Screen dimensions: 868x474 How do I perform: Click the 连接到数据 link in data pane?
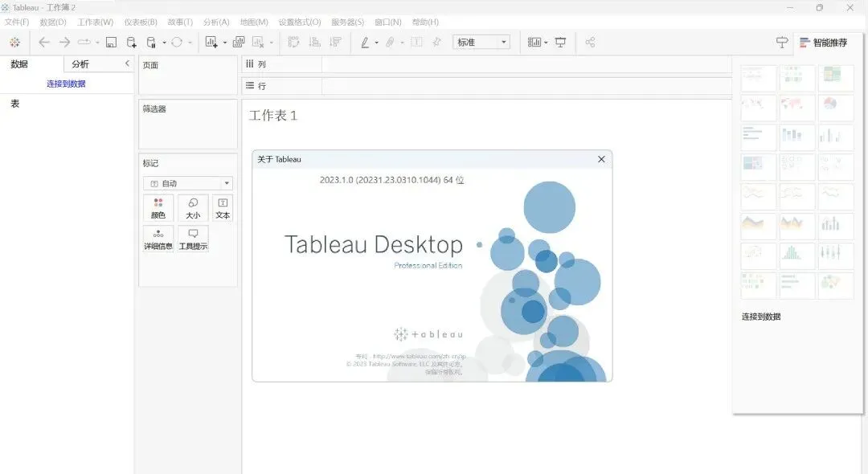coord(66,84)
